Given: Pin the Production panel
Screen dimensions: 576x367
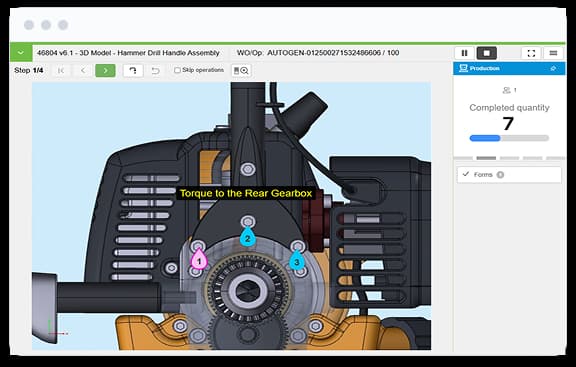Looking at the screenshot, I should pos(553,69).
